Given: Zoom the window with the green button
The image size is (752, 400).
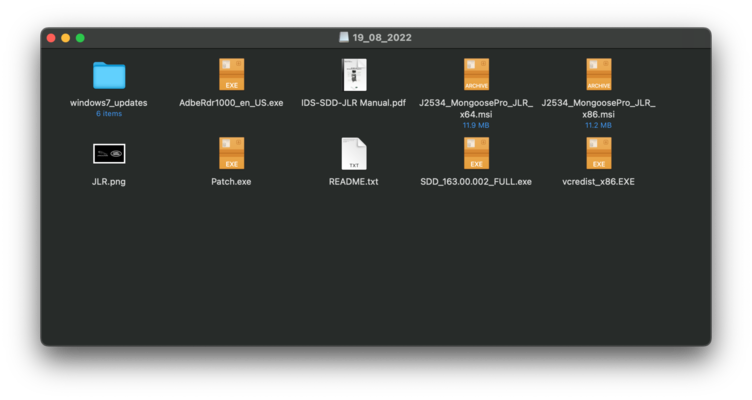Looking at the screenshot, I should click(x=80, y=38).
